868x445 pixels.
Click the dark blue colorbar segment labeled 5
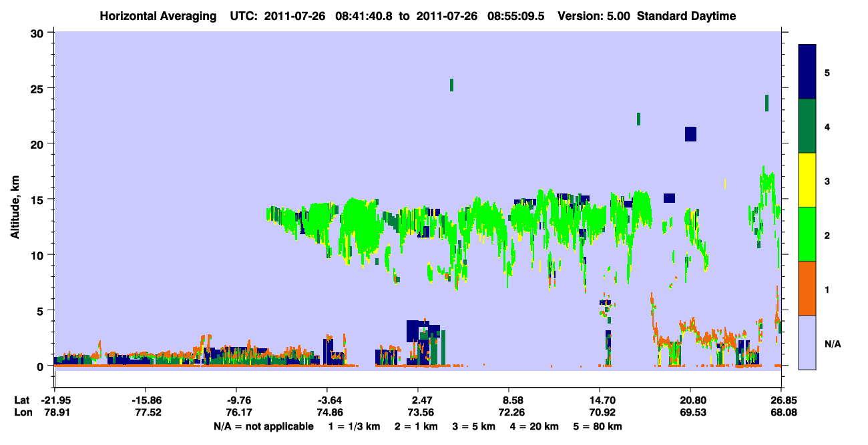(807, 72)
